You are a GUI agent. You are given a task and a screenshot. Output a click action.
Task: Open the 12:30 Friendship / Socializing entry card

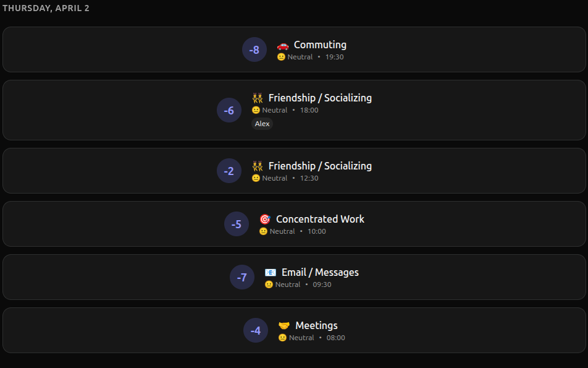point(294,171)
